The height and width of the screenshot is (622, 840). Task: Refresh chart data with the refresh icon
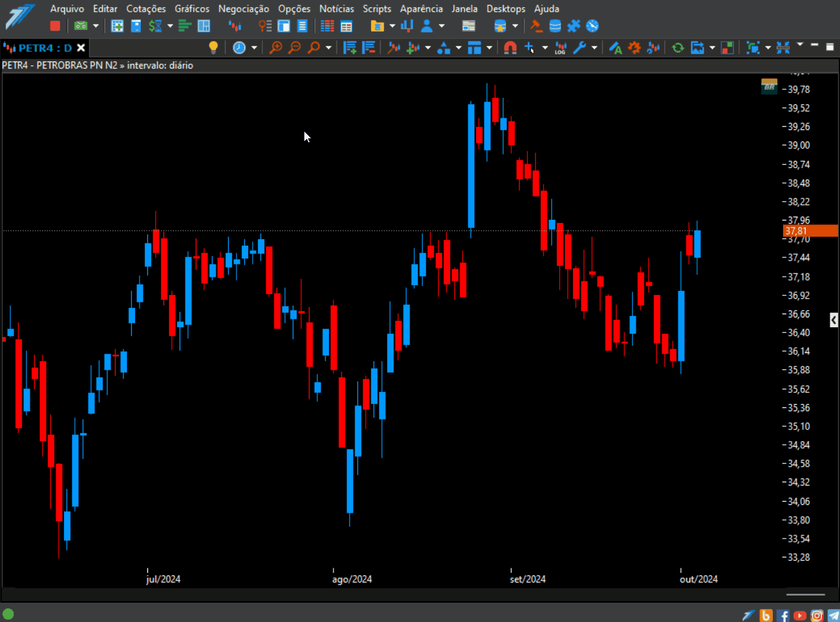tap(677, 48)
